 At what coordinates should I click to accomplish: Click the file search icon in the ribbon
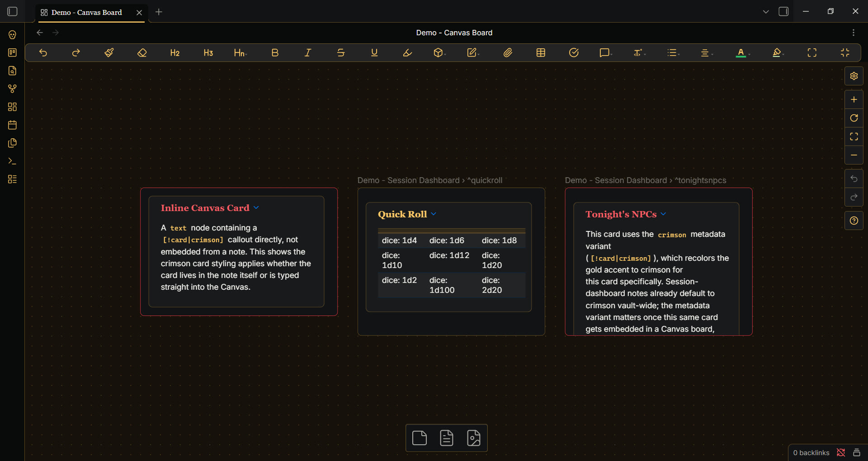(x=13, y=71)
